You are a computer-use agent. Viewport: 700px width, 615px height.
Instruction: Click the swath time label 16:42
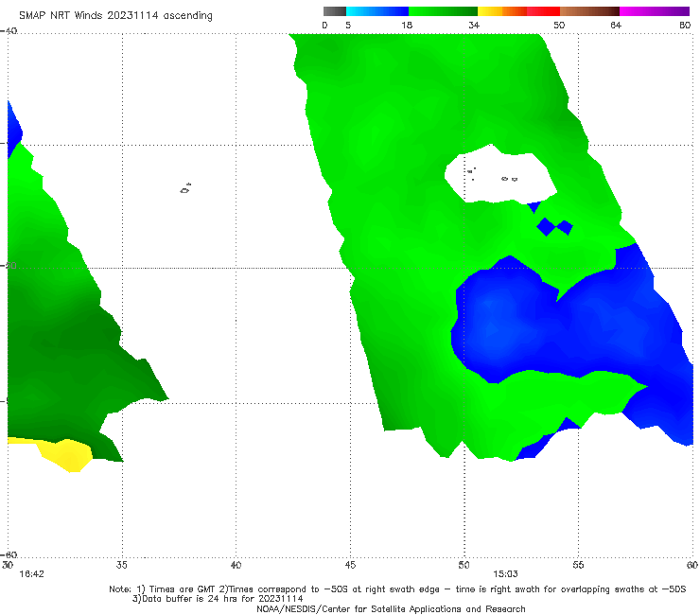pyautogui.click(x=32, y=574)
